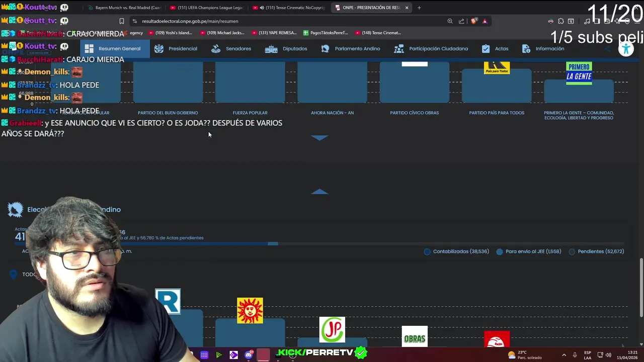This screenshot has height=362, width=644.
Task: Click the sun emblem party logo
Action: (x=250, y=310)
